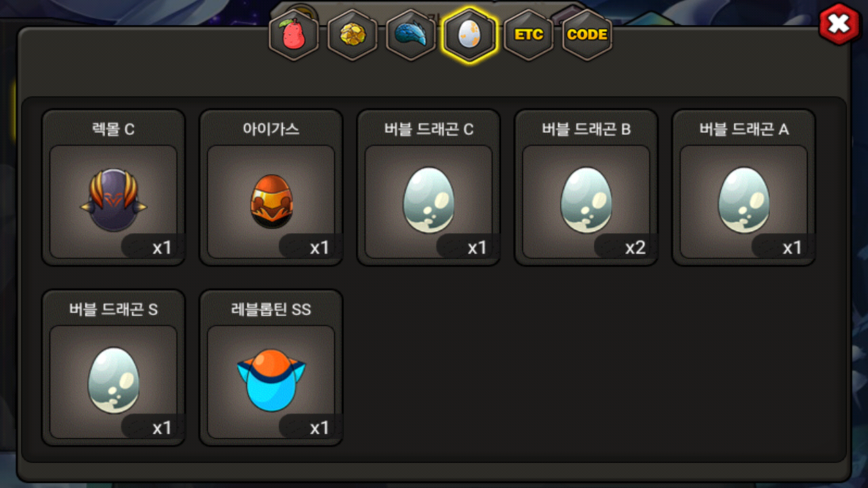Select the 렉몰 C horned egg
The width and height of the screenshot is (868, 488).
pos(113,187)
